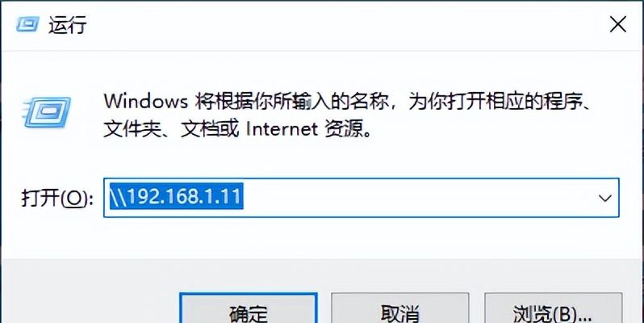This screenshot has width=644, height=323.
Task: Dismiss the dialog via 取消 button
Action: coord(400,308)
